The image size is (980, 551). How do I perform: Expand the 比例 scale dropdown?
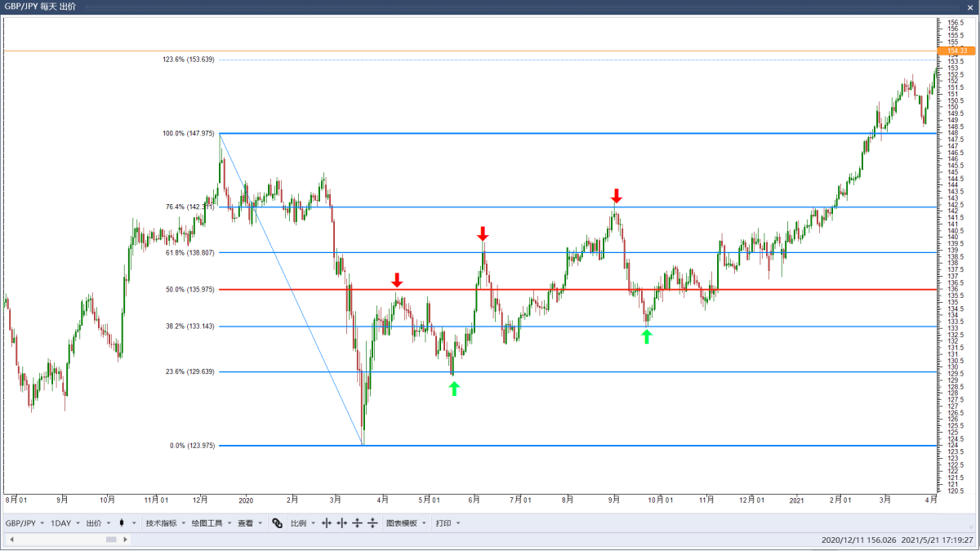[x=300, y=523]
